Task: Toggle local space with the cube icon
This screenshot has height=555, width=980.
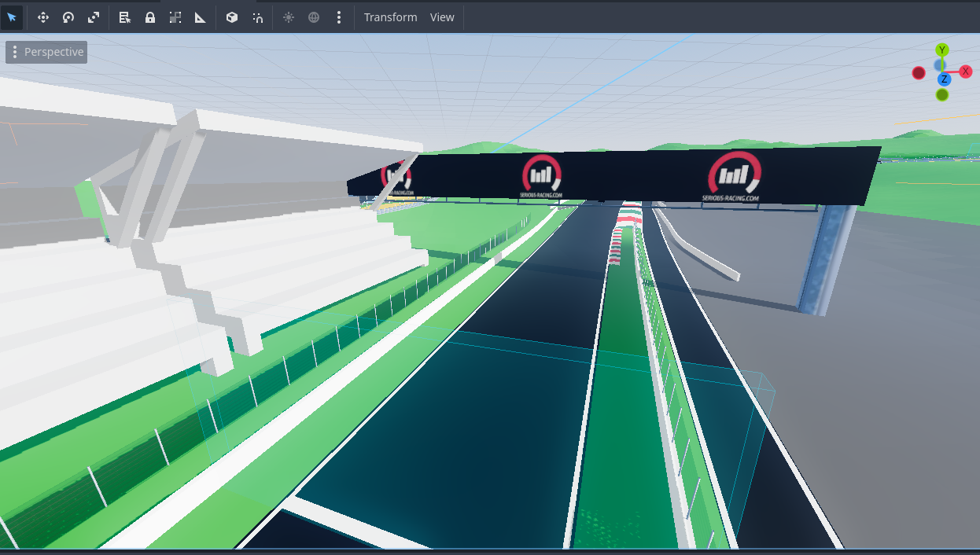Action: click(232, 17)
